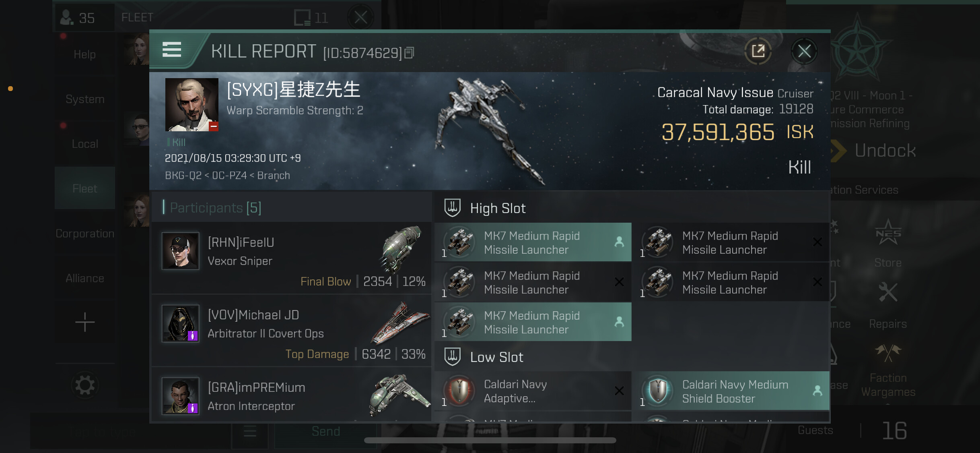This screenshot has height=453, width=980.
Task: Close the kill report window
Action: (804, 51)
